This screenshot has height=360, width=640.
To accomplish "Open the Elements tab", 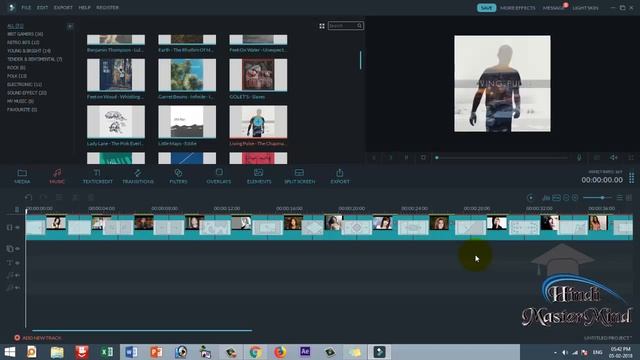I will click(259, 176).
